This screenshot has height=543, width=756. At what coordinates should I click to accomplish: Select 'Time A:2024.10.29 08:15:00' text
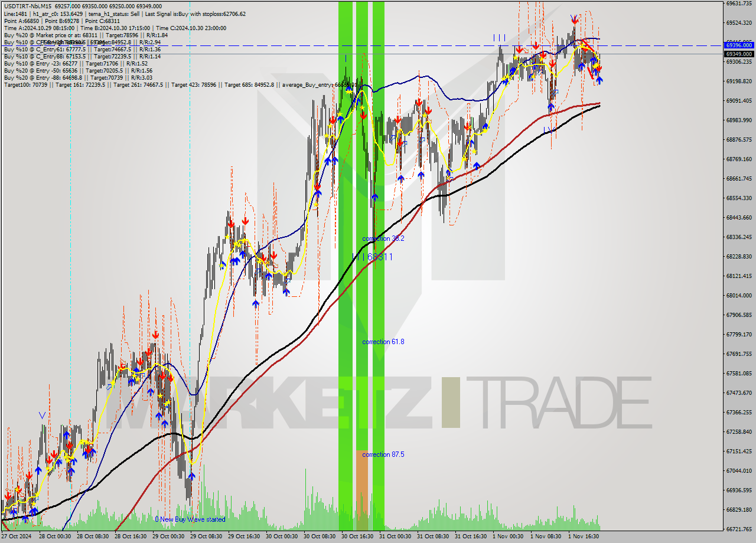point(39,28)
